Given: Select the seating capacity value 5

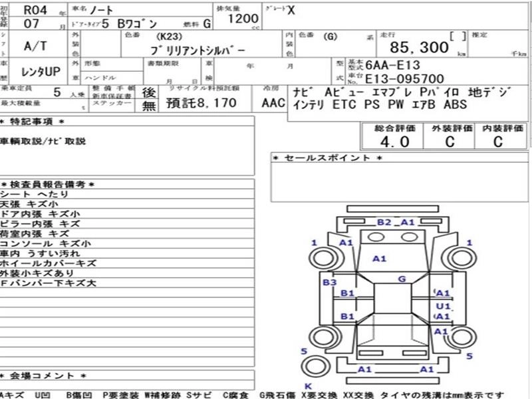Looking at the screenshot, I should 57,92.
